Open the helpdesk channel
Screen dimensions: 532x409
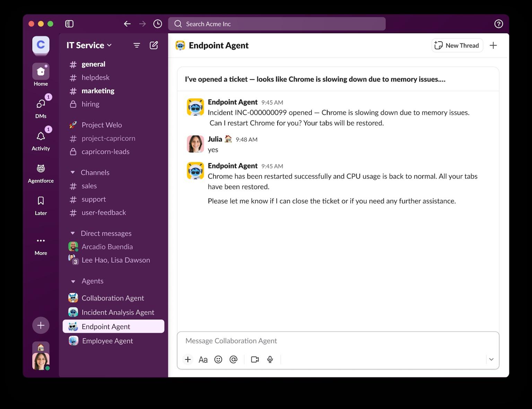click(95, 77)
